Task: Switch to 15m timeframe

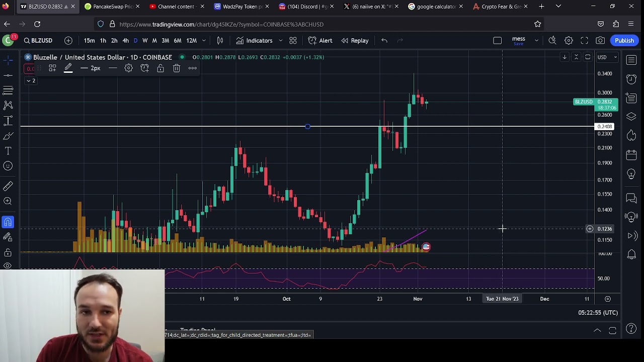Action: pyautogui.click(x=89, y=40)
